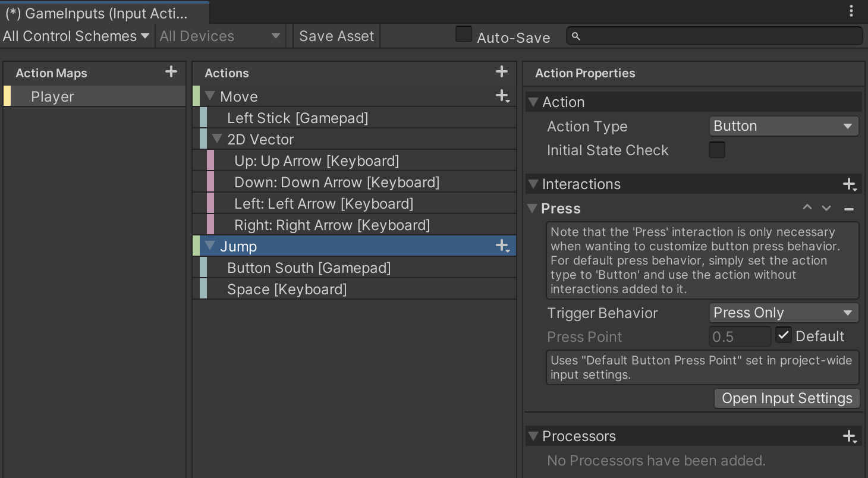
Task: Uncheck the Default press point checkbox
Action: 784,335
